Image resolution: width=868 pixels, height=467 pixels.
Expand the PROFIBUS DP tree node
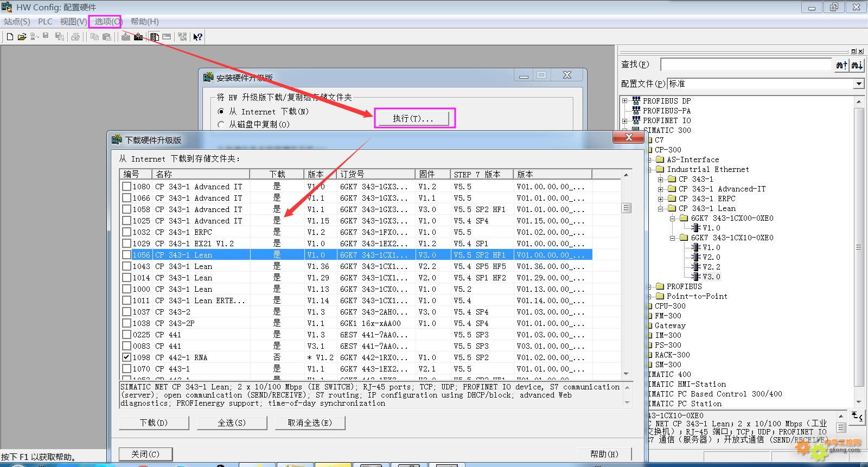pos(624,101)
